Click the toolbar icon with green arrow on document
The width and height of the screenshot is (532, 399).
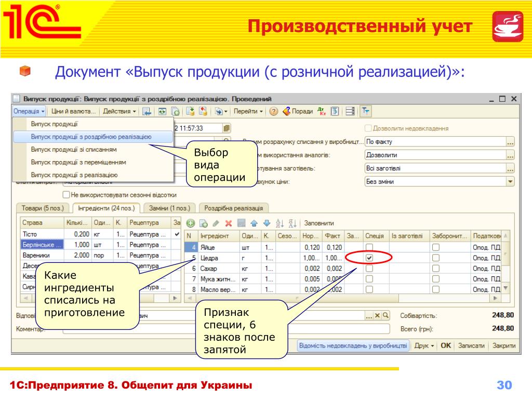click(190, 111)
